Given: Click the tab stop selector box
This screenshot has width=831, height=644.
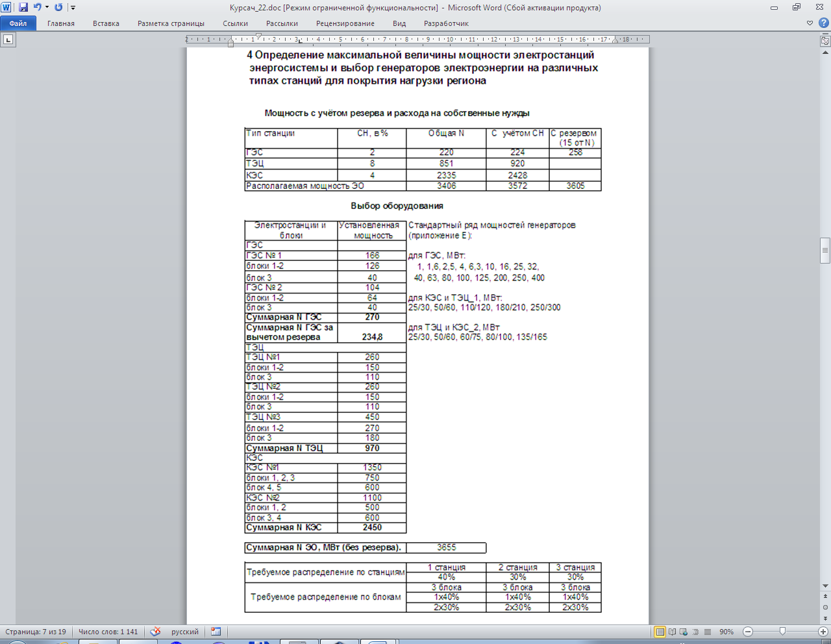Looking at the screenshot, I should coord(8,40).
